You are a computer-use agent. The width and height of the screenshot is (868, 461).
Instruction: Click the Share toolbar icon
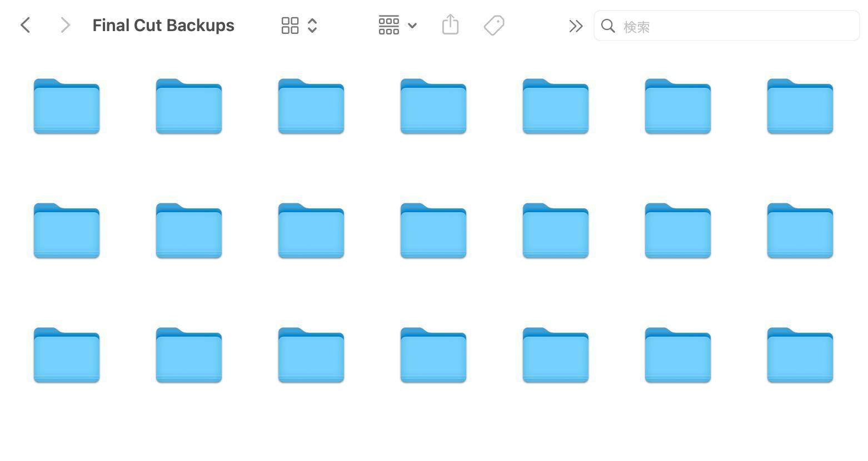click(450, 25)
